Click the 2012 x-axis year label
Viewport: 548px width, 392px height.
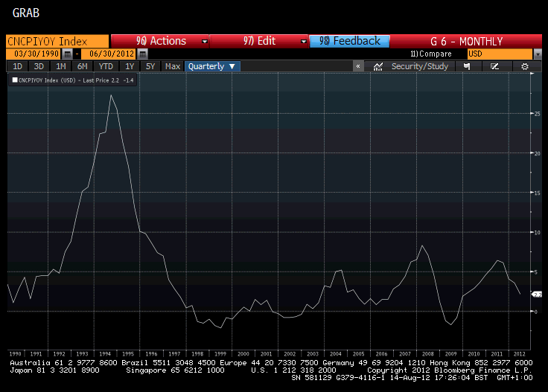point(520,353)
